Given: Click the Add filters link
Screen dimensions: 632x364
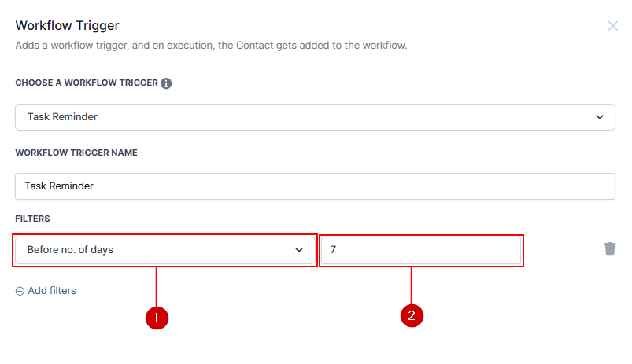Looking at the screenshot, I should pos(52,291).
